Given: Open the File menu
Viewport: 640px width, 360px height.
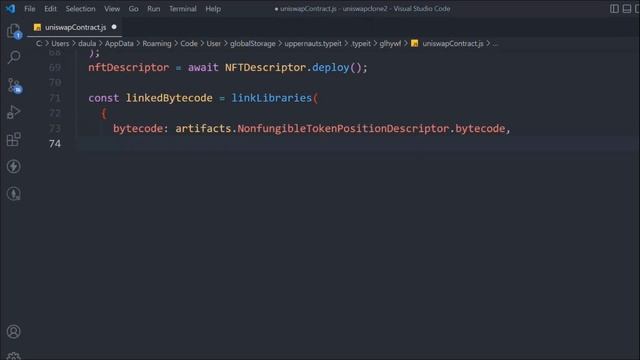Looking at the screenshot, I should coord(30,9).
